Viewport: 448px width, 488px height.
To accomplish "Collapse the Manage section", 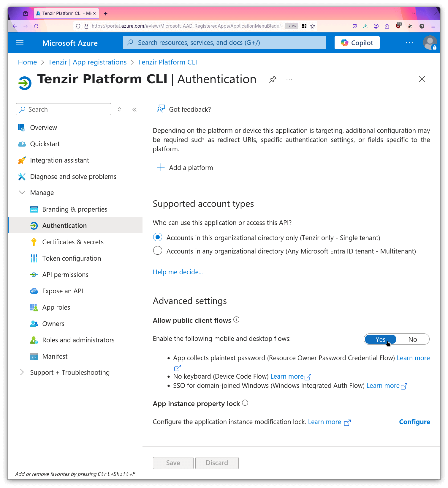I will click(22, 192).
